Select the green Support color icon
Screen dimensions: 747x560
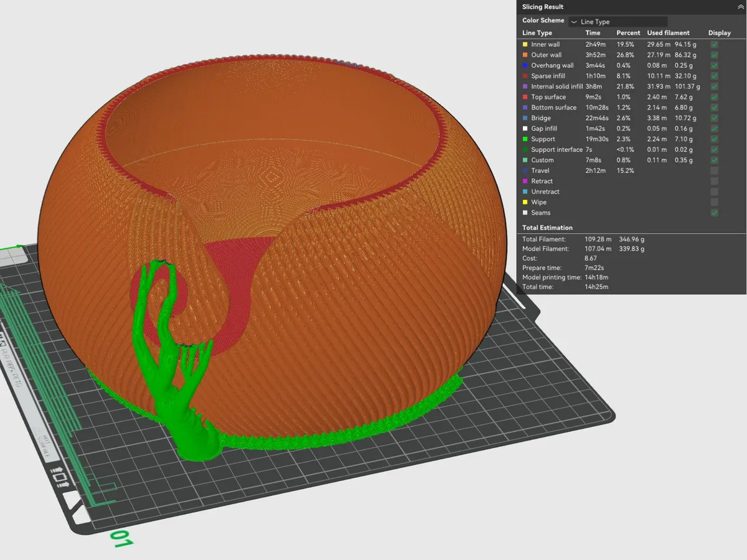coord(525,139)
